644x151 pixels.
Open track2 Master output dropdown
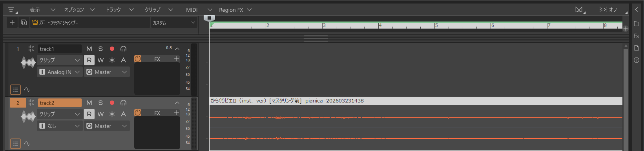click(x=107, y=126)
